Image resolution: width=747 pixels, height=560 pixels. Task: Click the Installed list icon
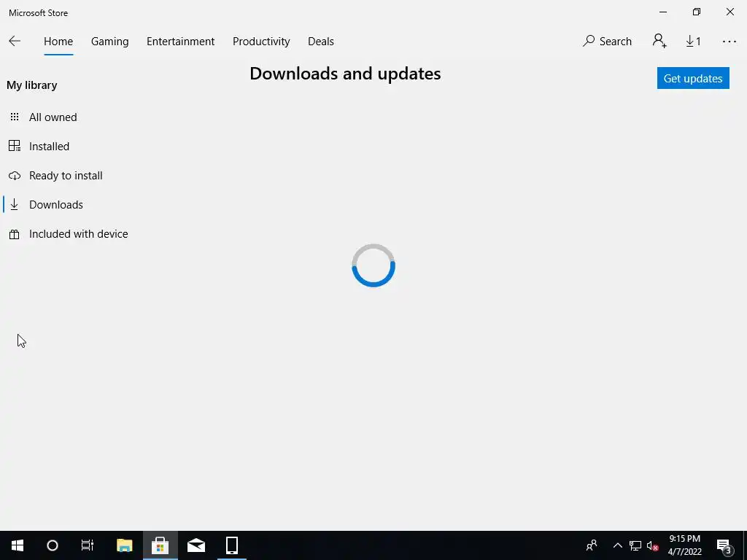click(x=15, y=146)
